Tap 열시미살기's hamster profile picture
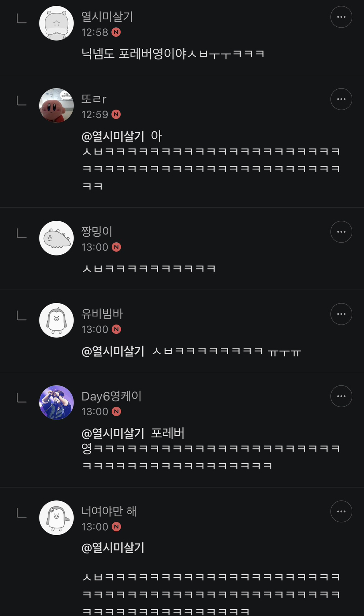The width and height of the screenshot is (364, 616). tap(57, 23)
